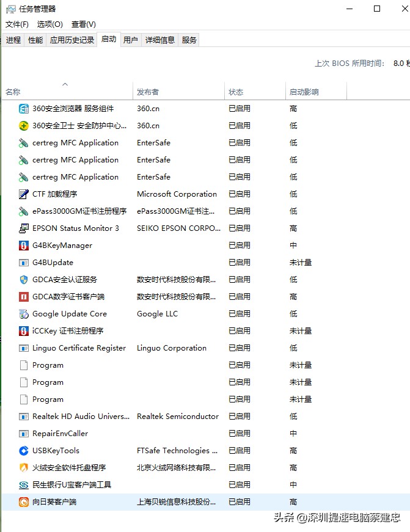This screenshot has width=410, height=532.
Task: Click publisher Microsoft Corporation
Action: 177,194
